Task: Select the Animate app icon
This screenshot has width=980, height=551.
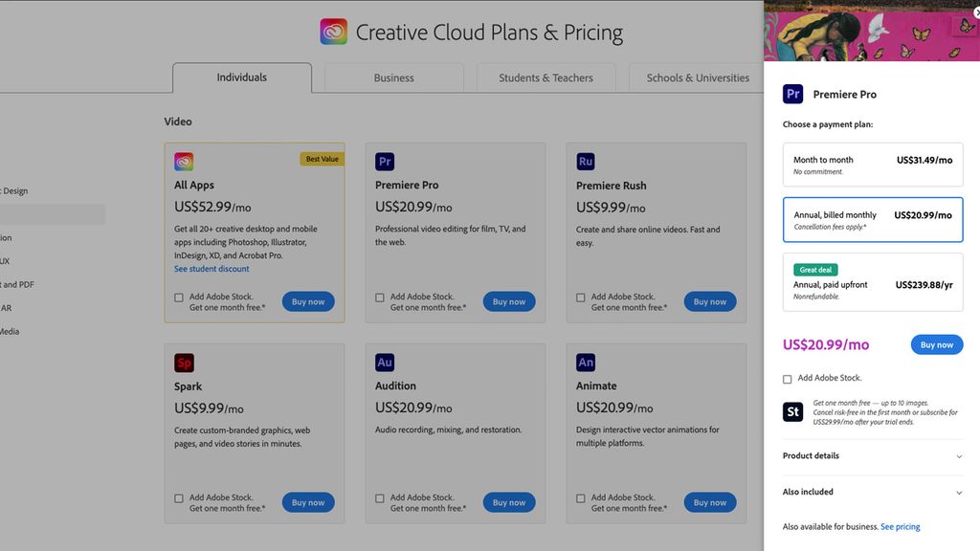Action: pos(585,362)
